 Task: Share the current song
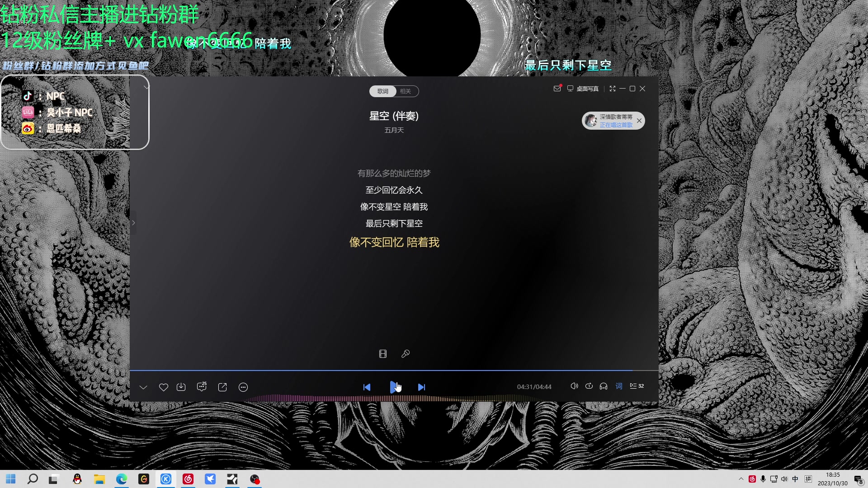tap(222, 387)
